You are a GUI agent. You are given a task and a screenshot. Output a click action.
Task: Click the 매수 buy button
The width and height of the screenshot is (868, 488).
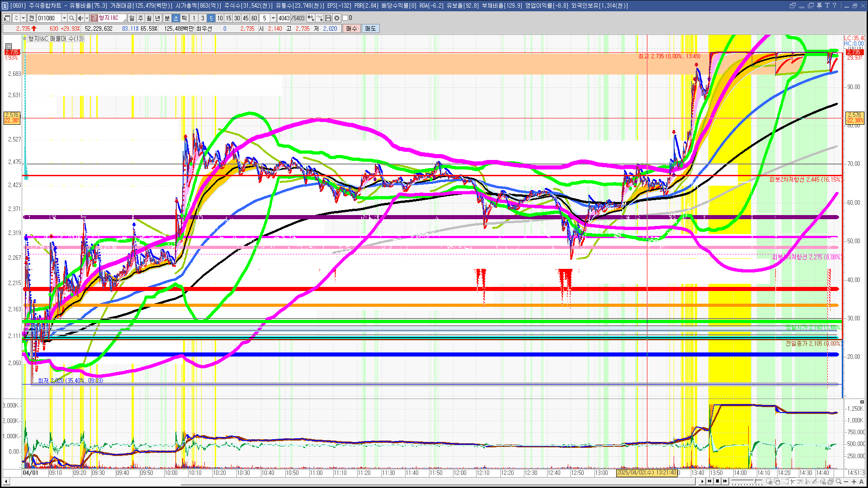tap(352, 28)
